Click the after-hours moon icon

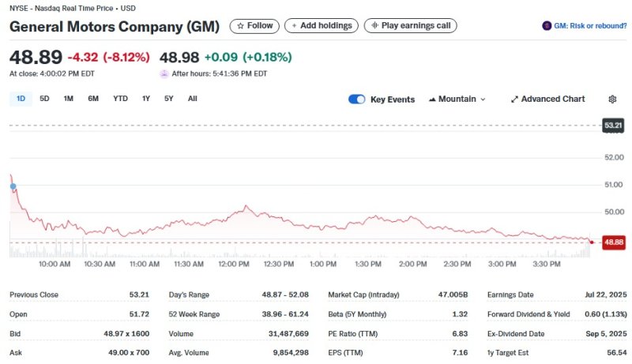[x=164, y=73]
